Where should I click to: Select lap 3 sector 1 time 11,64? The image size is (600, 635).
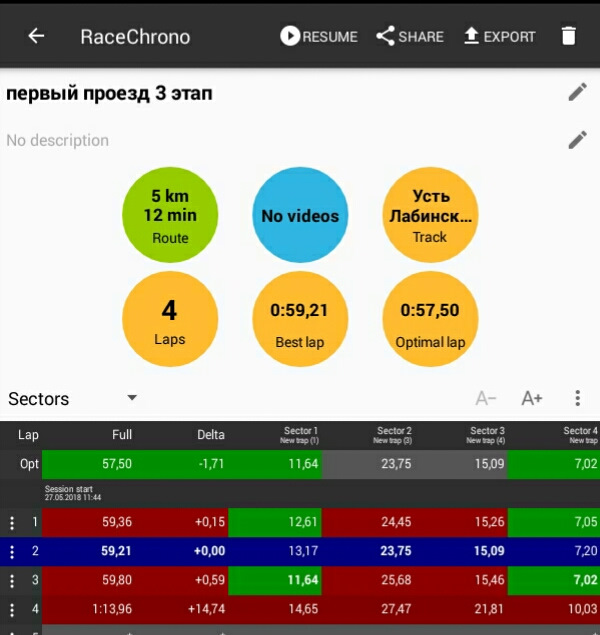(303, 581)
